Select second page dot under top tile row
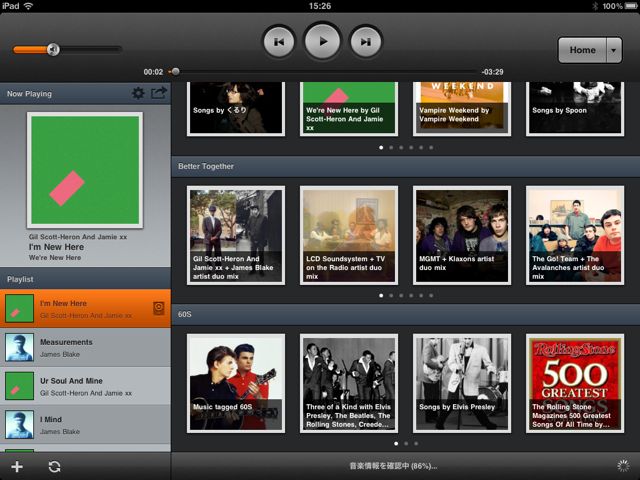The width and height of the screenshot is (640, 480). [391, 148]
